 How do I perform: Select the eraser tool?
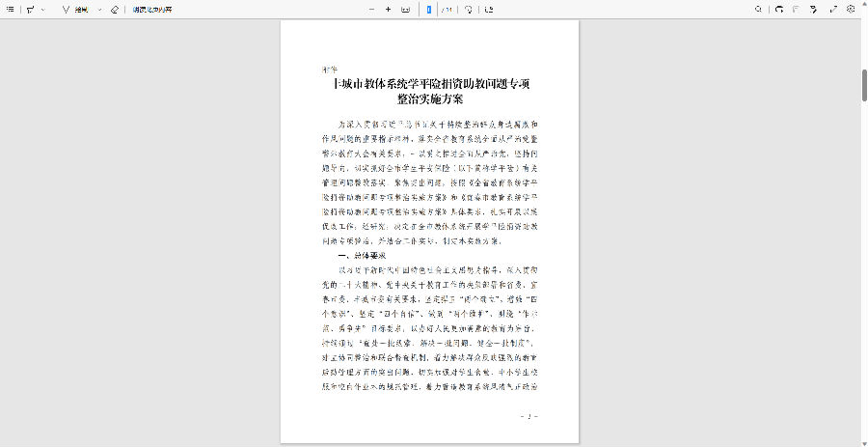tap(114, 10)
